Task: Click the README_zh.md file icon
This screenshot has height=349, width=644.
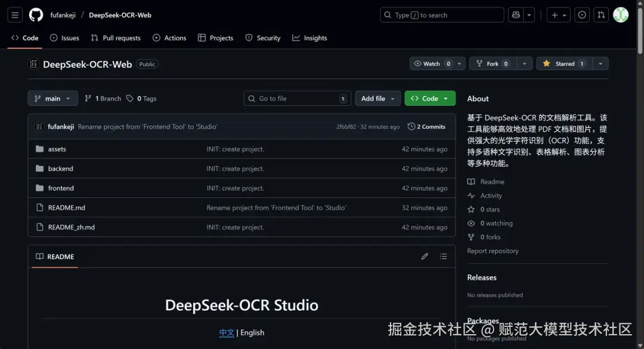Action: (x=39, y=227)
